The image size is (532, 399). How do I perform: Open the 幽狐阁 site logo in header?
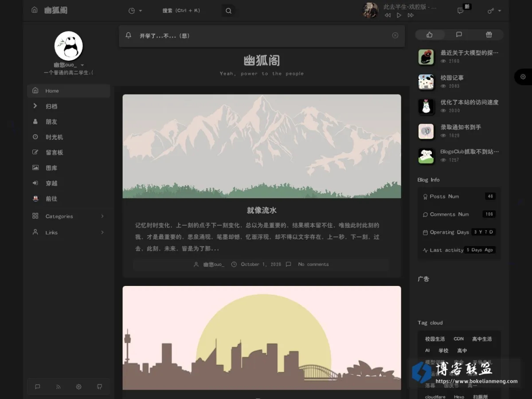[56, 10]
